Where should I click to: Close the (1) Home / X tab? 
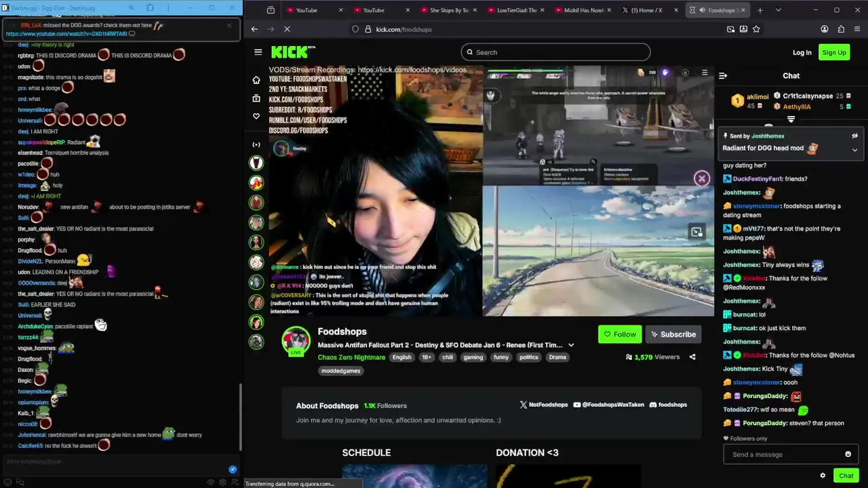tap(676, 10)
